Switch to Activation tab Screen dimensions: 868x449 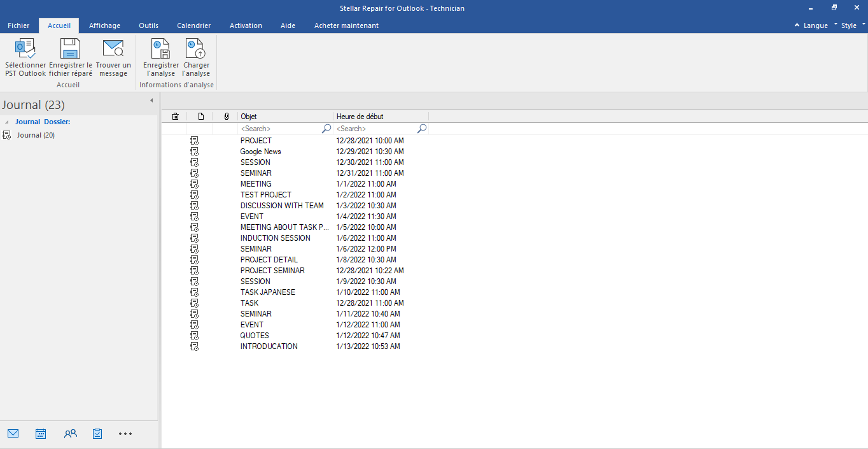click(246, 25)
